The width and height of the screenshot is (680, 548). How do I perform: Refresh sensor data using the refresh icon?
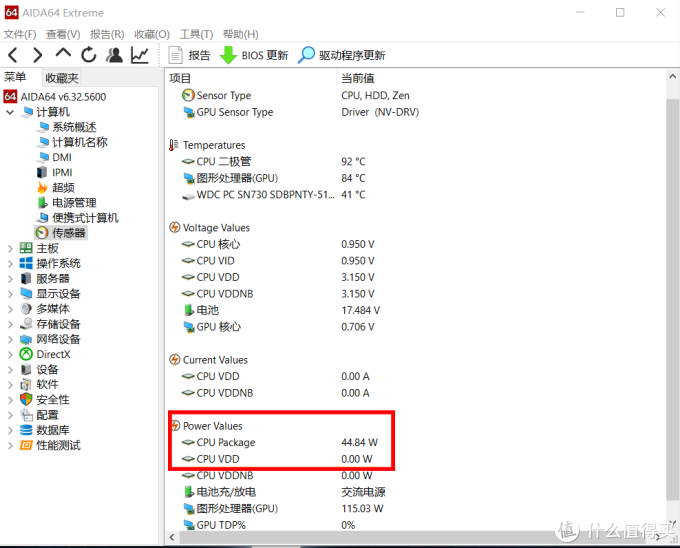click(x=89, y=55)
